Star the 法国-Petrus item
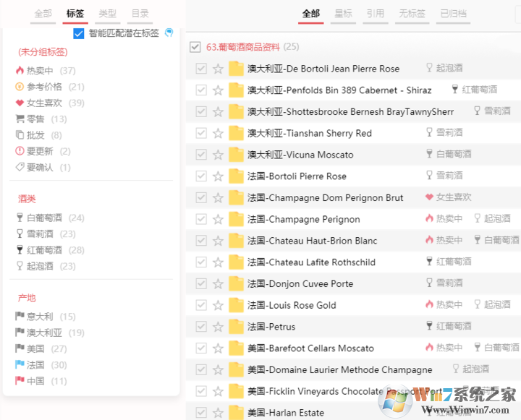This screenshot has width=521, height=420. pos(218,327)
